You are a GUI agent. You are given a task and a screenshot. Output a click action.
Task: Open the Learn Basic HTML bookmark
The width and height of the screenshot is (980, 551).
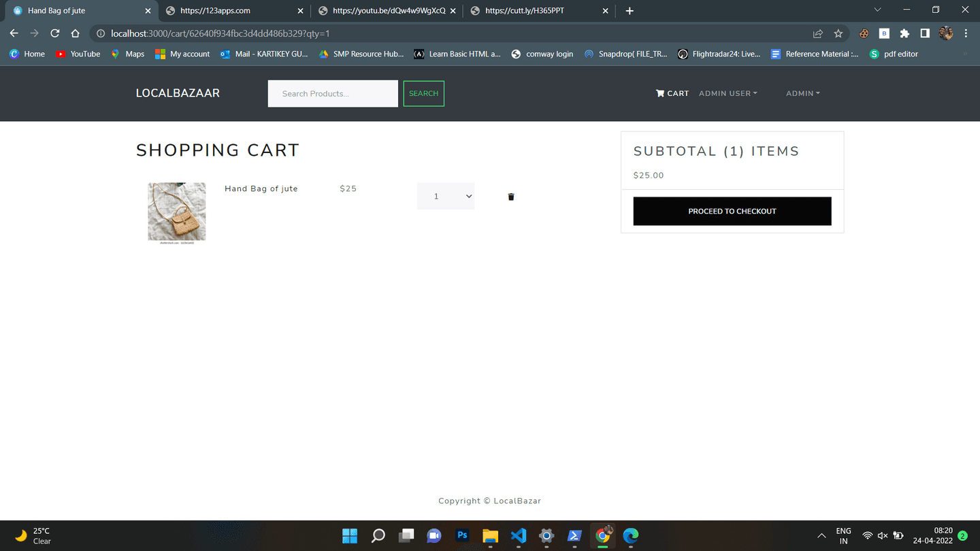click(457, 54)
